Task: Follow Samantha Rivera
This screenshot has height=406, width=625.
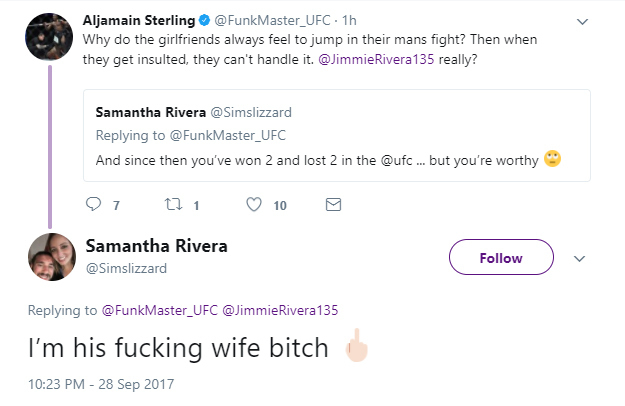Action: click(501, 258)
